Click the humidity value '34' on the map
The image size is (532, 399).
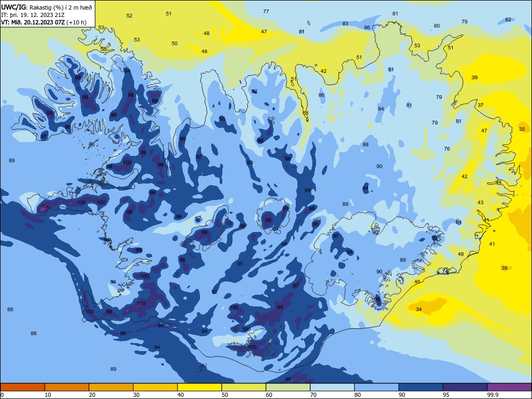(419, 310)
